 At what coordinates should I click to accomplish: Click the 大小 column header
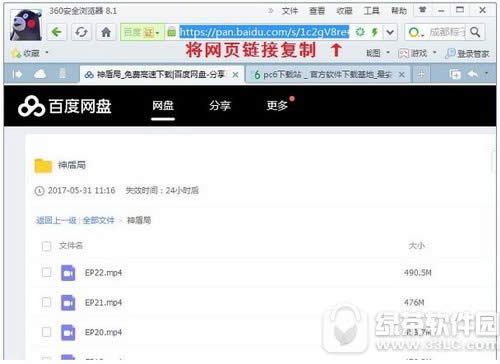point(417,246)
